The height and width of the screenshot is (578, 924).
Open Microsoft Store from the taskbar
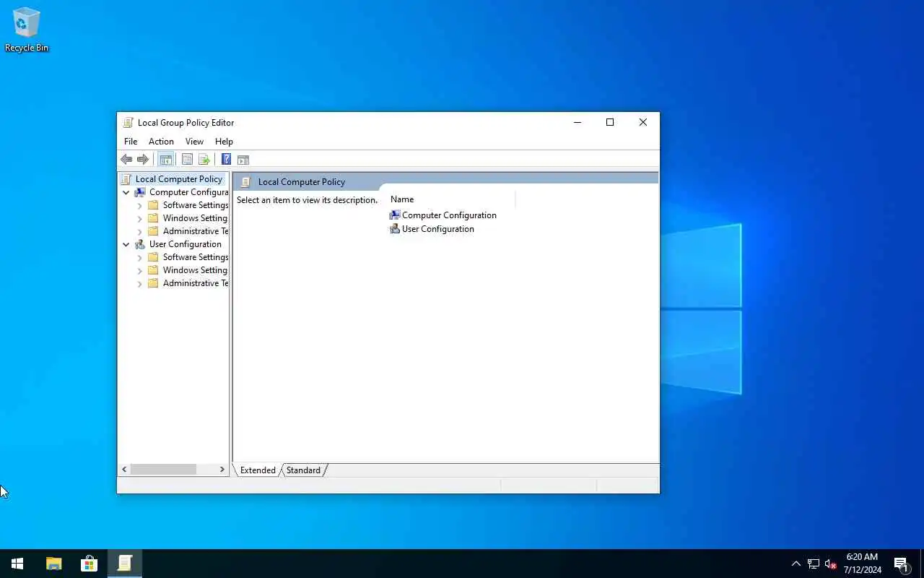[x=89, y=564]
